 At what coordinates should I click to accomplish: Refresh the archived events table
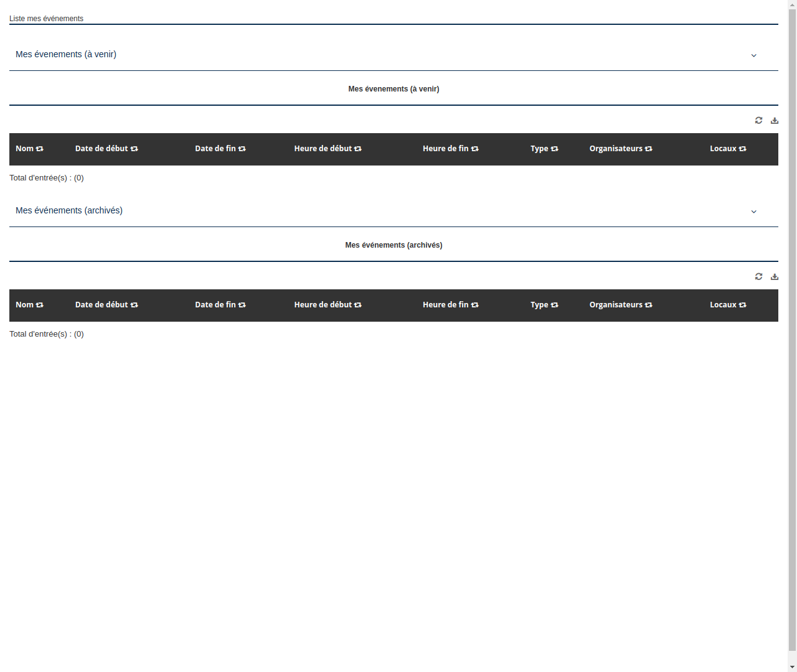(758, 276)
